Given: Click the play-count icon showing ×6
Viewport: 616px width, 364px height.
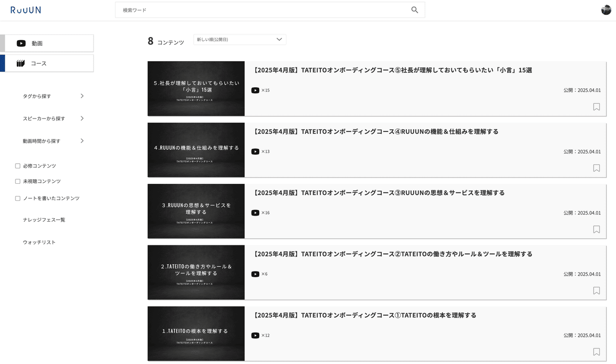Looking at the screenshot, I should point(255,274).
